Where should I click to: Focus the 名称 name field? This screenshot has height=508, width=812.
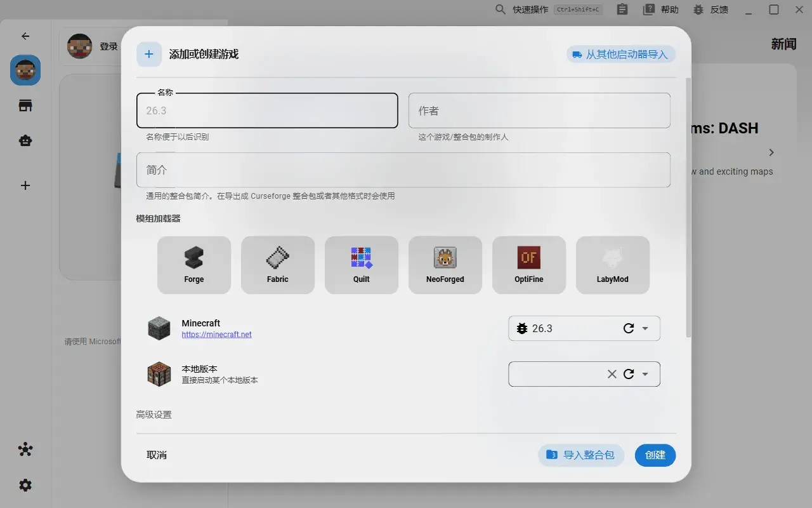pyautogui.click(x=267, y=110)
